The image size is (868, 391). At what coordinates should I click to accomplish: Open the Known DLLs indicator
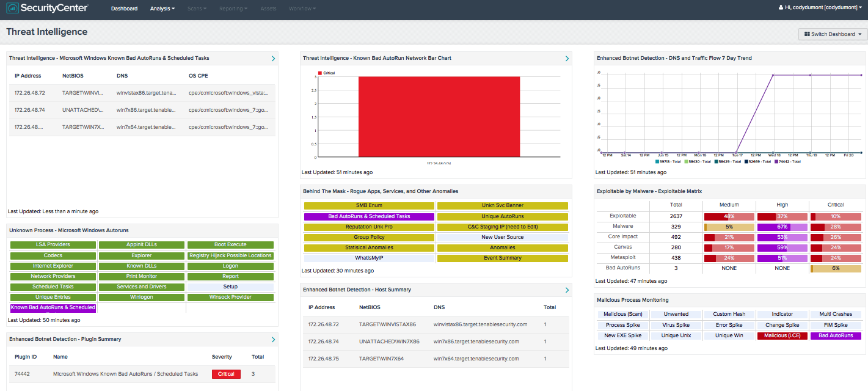[142, 266]
